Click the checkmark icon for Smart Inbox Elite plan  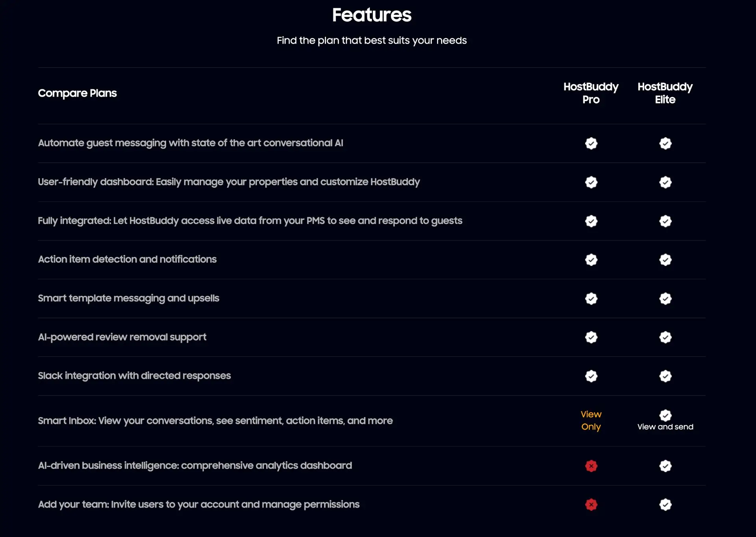click(665, 414)
